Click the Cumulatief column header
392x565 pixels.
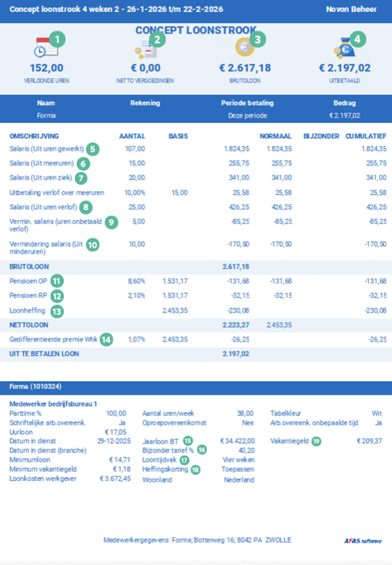(x=365, y=136)
